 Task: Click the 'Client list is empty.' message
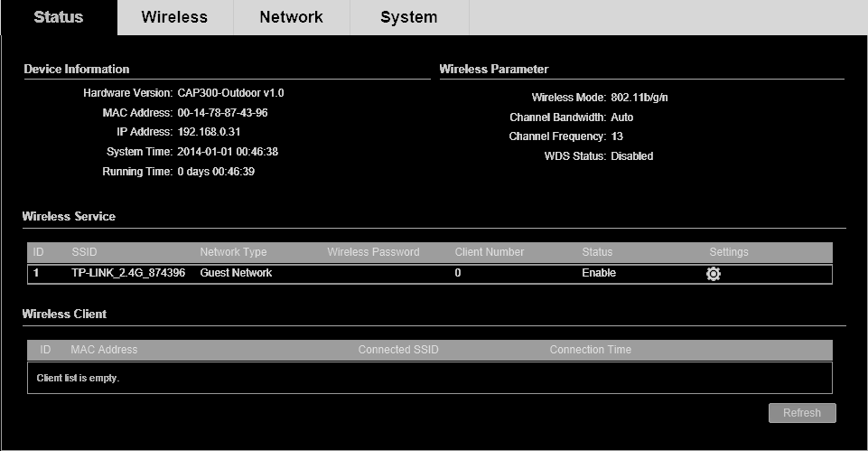pyautogui.click(x=78, y=378)
